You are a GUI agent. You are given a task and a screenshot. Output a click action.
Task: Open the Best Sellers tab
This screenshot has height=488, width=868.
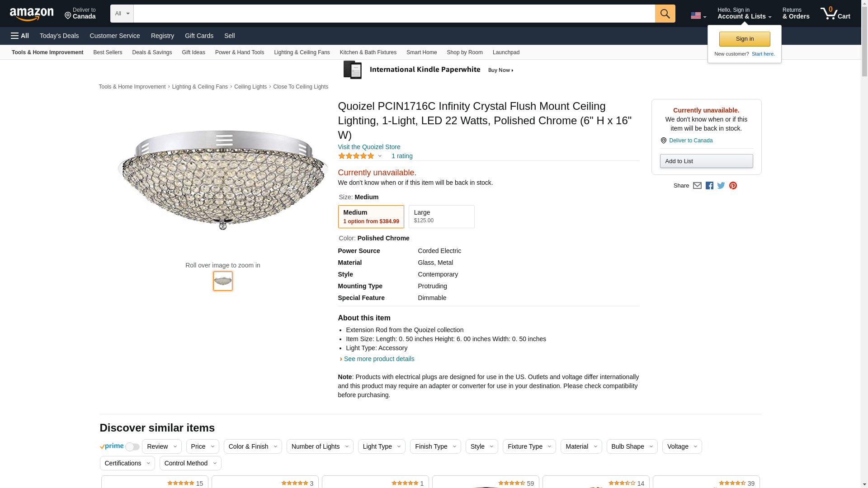[x=108, y=52]
